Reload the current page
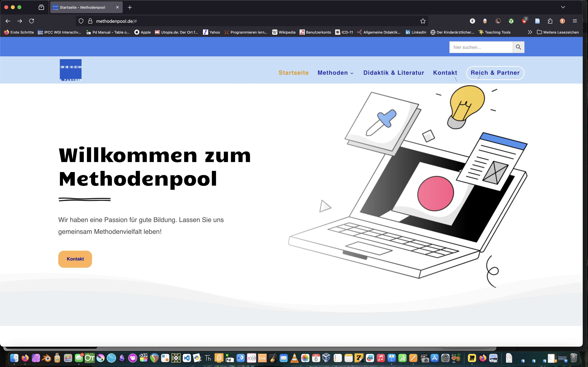Viewport: 588px width, 367px height. pos(32,21)
